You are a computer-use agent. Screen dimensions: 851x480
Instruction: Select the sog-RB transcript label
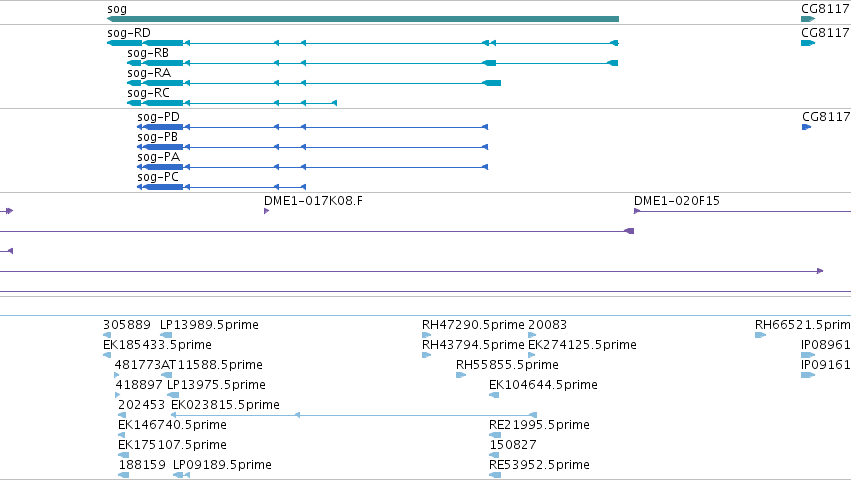148,53
